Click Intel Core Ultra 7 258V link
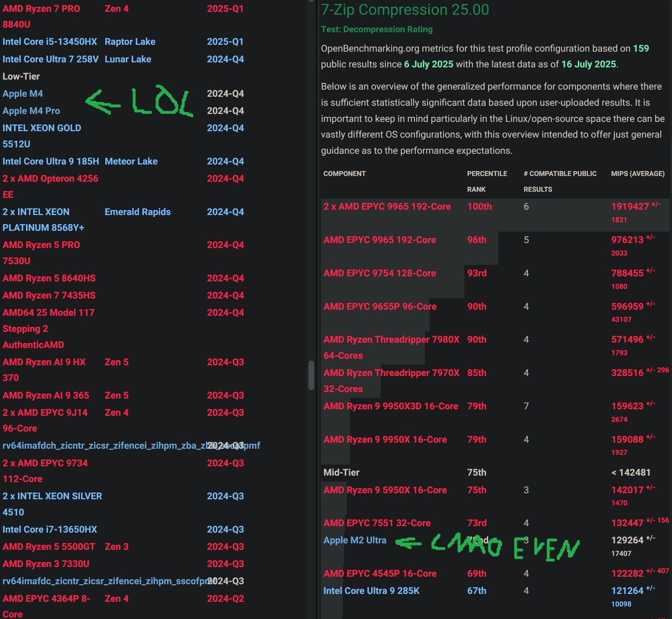The image size is (672, 619). pyautogui.click(x=51, y=59)
